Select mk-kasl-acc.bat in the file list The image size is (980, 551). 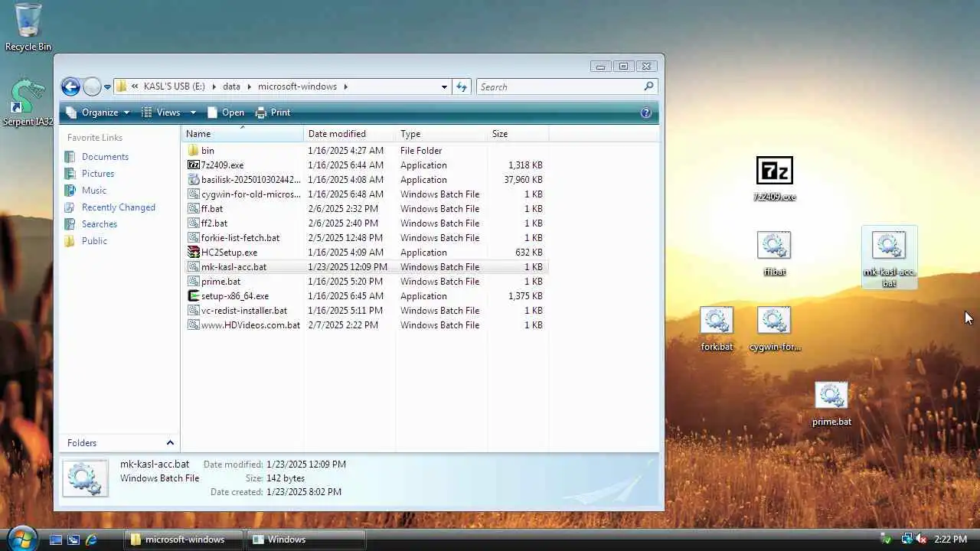[366, 267]
